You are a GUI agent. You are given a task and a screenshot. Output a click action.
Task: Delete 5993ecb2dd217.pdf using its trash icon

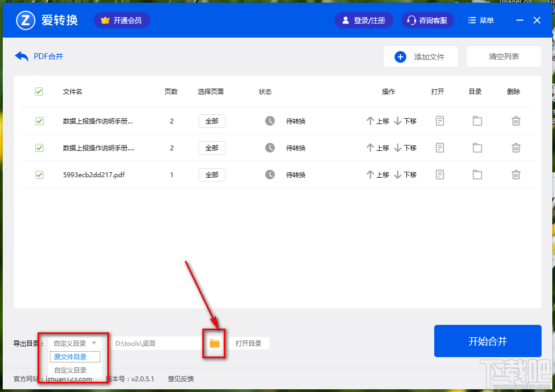tap(516, 175)
